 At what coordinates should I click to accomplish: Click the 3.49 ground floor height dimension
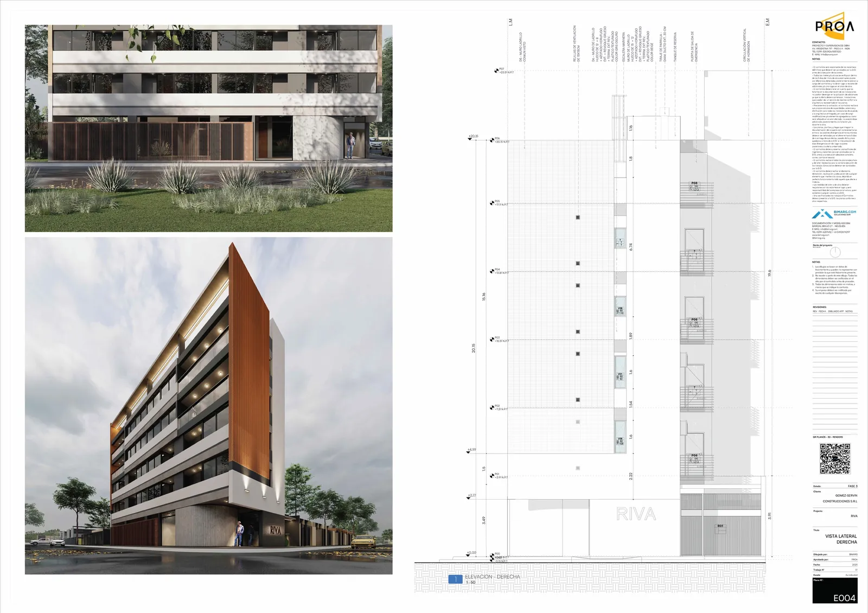pos(483,520)
